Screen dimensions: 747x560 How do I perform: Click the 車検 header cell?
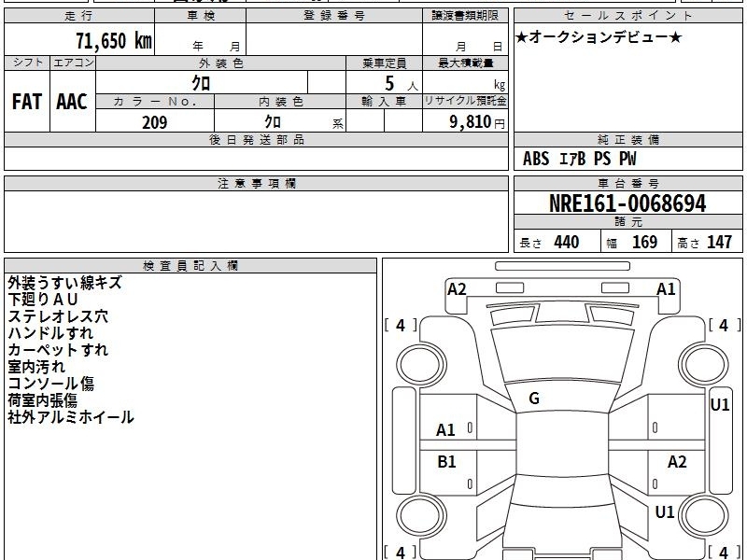(201, 16)
